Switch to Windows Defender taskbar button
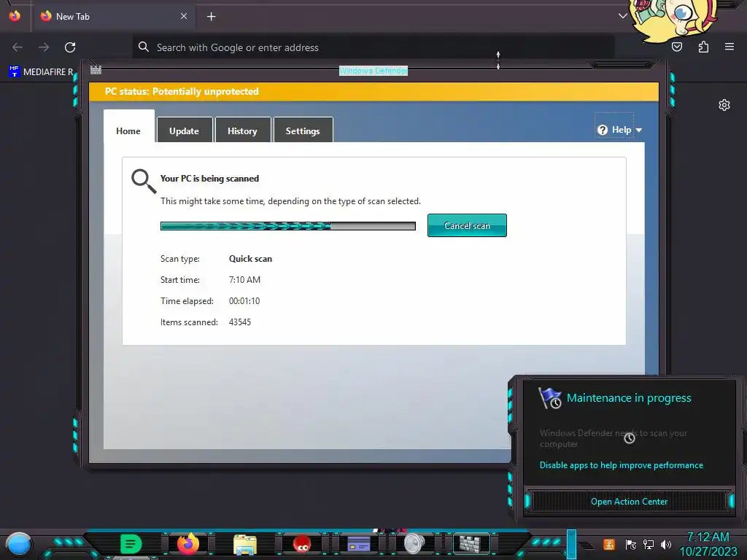The image size is (747, 560). (x=471, y=544)
